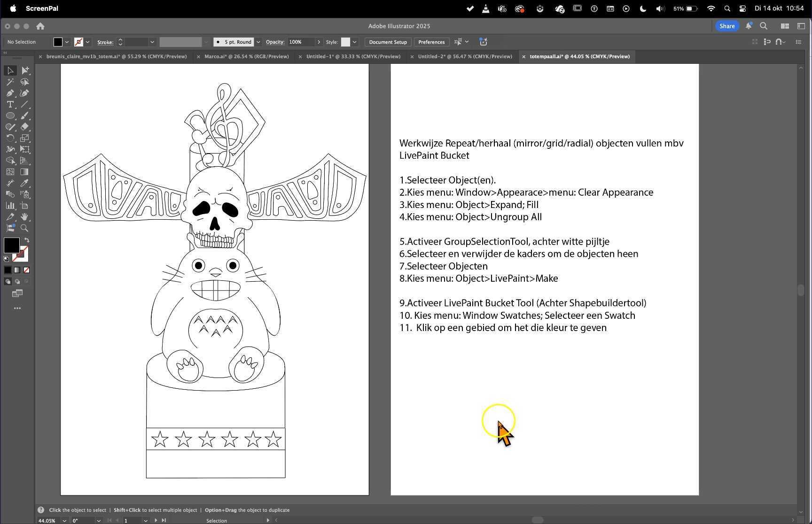This screenshot has height=524, width=812.
Task: Pick the Eyedropper tool
Action: pos(24,183)
